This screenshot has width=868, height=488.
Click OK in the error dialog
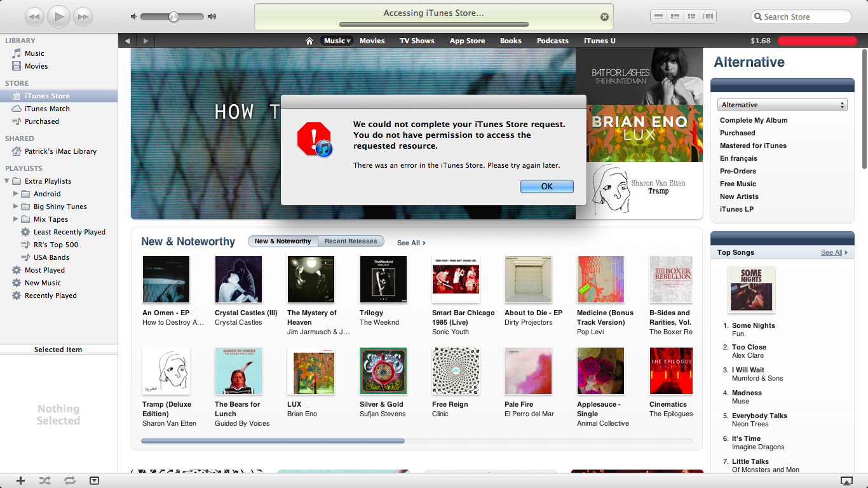point(547,186)
